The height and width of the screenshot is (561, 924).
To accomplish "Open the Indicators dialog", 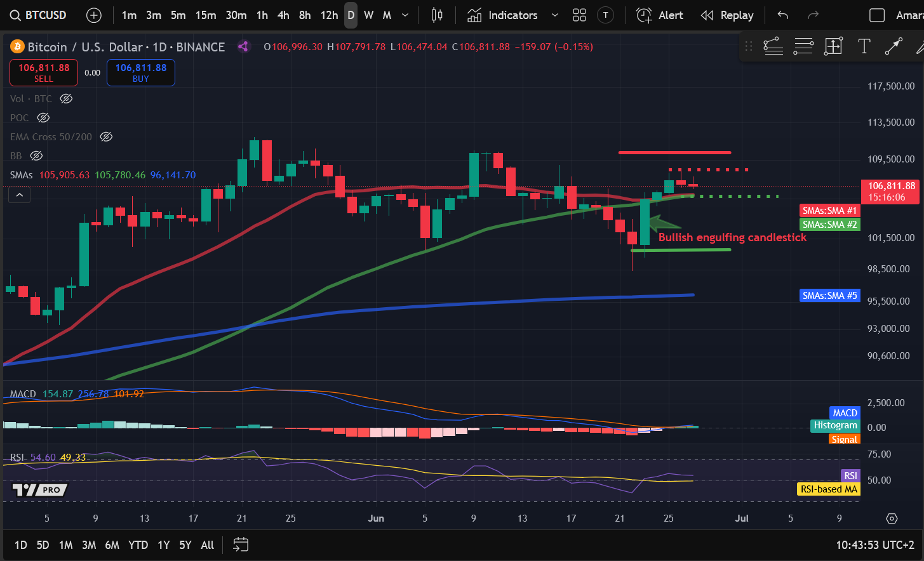I will (x=502, y=15).
